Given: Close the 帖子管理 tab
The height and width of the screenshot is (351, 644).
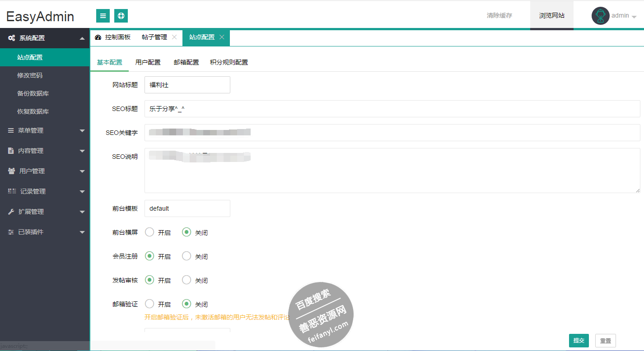Looking at the screenshot, I should coord(174,37).
